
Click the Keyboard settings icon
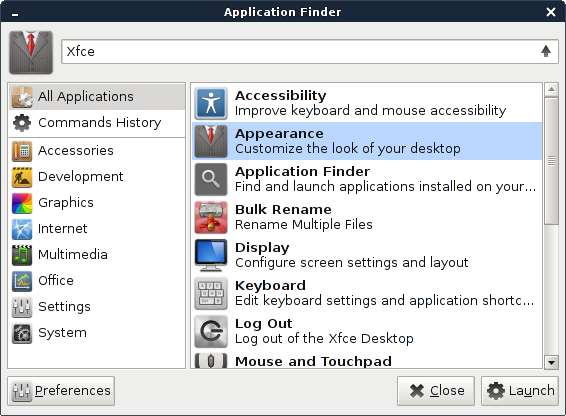[x=211, y=294]
